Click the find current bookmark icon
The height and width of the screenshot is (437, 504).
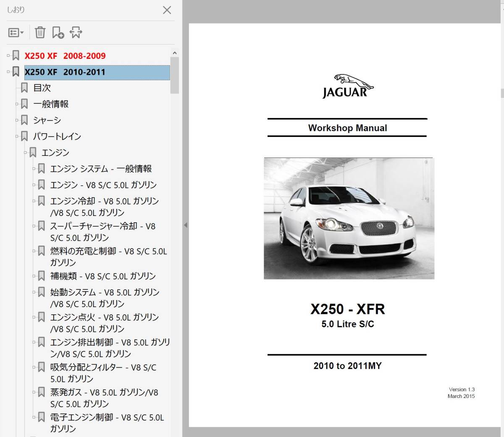coord(76,32)
